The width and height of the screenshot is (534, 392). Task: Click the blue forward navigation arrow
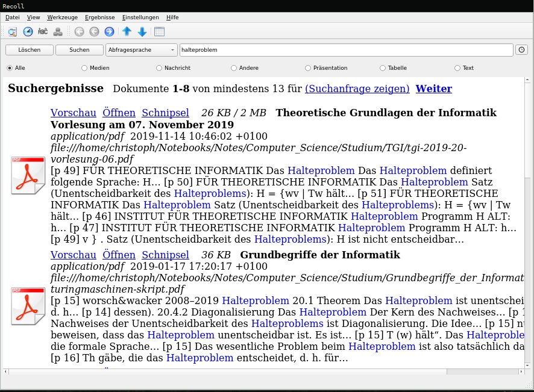tap(110, 31)
